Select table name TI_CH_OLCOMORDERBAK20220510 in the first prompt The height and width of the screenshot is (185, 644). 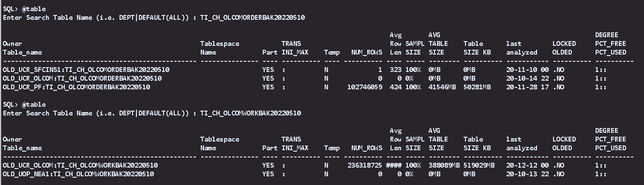(x=252, y=17)
